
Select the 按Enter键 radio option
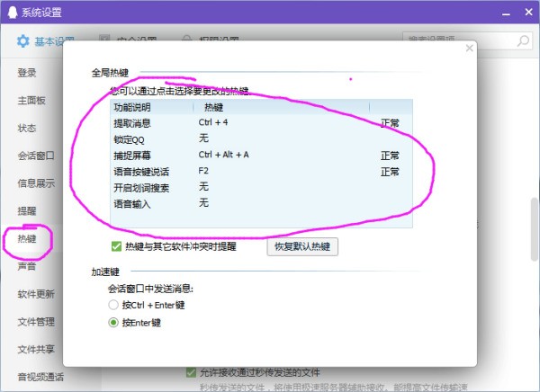113,323
